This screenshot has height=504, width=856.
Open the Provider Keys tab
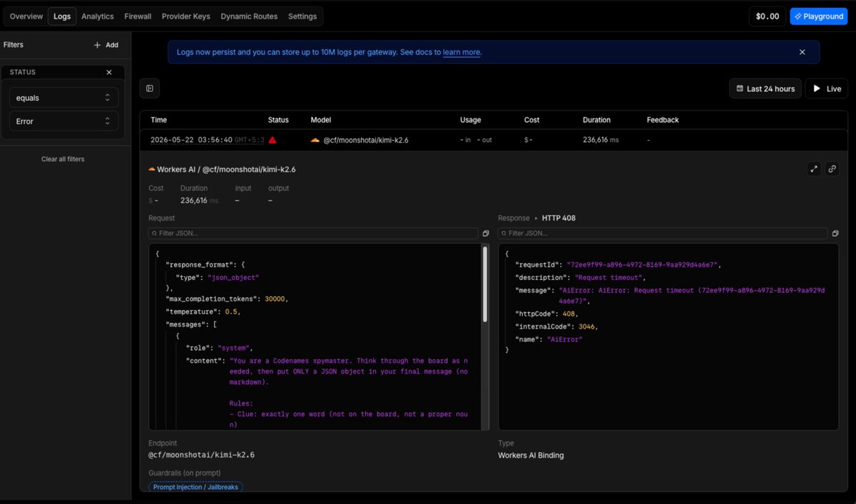(185, 16)
